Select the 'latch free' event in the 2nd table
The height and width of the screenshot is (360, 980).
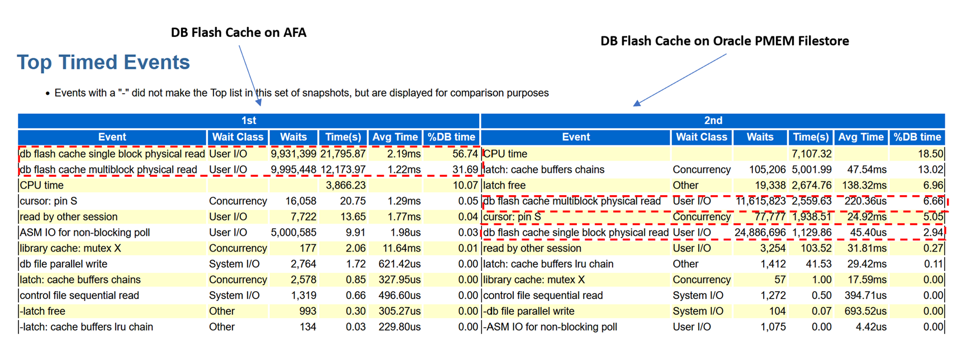pyautogui.click(x=504, y=185)
